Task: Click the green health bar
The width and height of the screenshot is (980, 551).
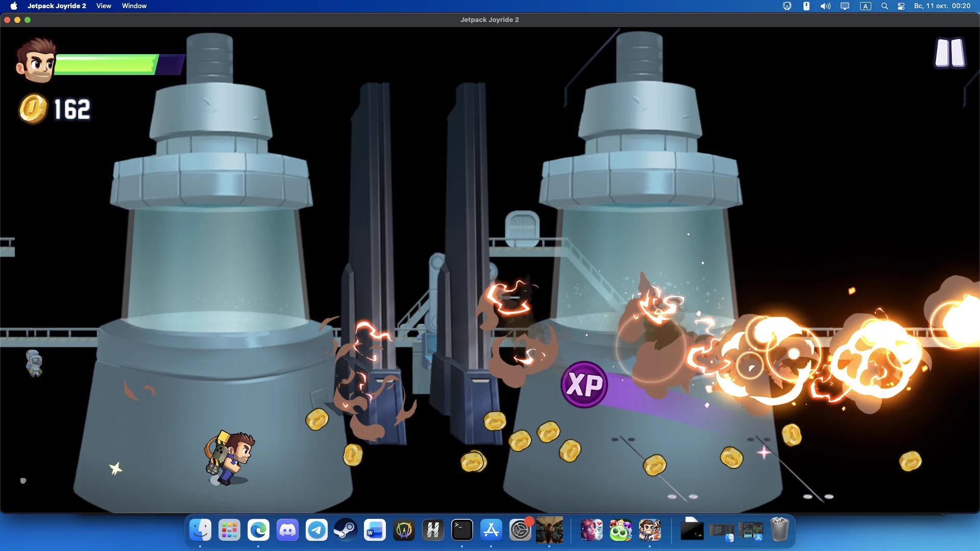Action: pyautogui.click(x=119, y=65)
